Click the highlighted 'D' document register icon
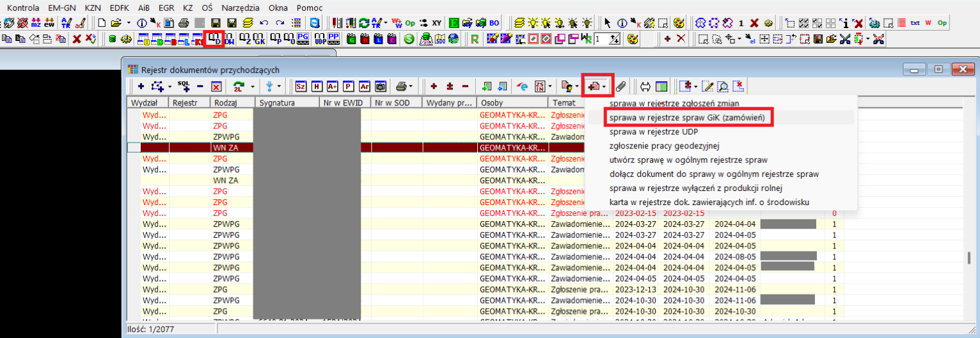This screenshot has width=980, height=338. point(215,39)
